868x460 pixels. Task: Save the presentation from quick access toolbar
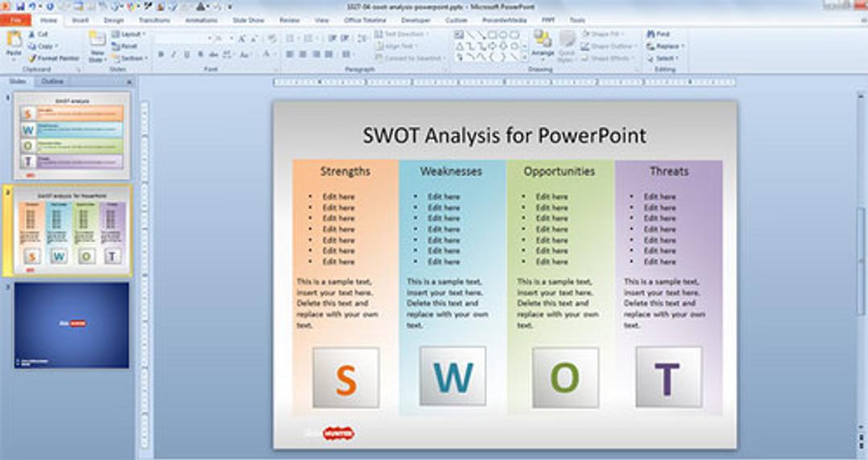coord(20,6)
